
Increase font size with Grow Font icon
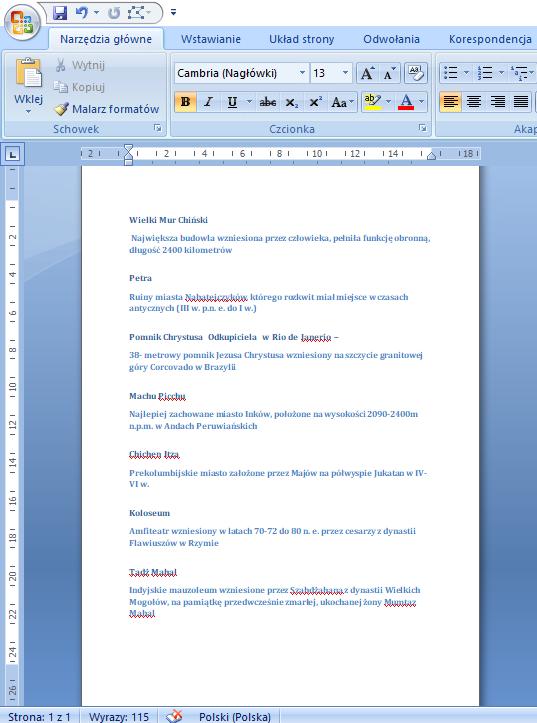coord(367,73)
